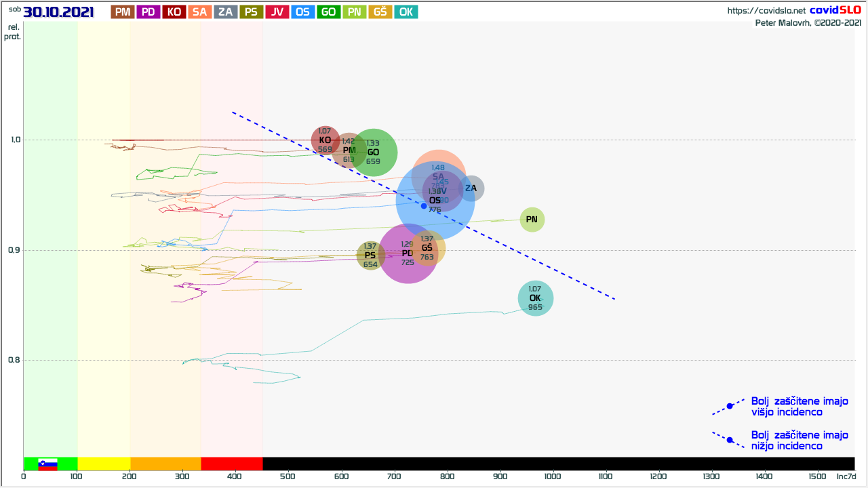Viewport: 868px width, 488px height.
Task: Click the blue center dot on the trend line
Action: click(424, 205)
